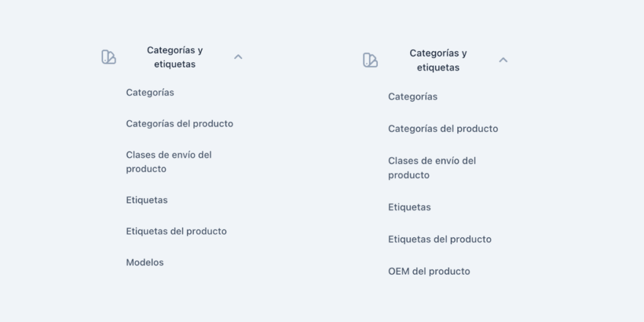Image resolution: width=644 pixels, height=322 pixels.
Task: Open Clases de envío del producto, right list
Action: [431, 168]
